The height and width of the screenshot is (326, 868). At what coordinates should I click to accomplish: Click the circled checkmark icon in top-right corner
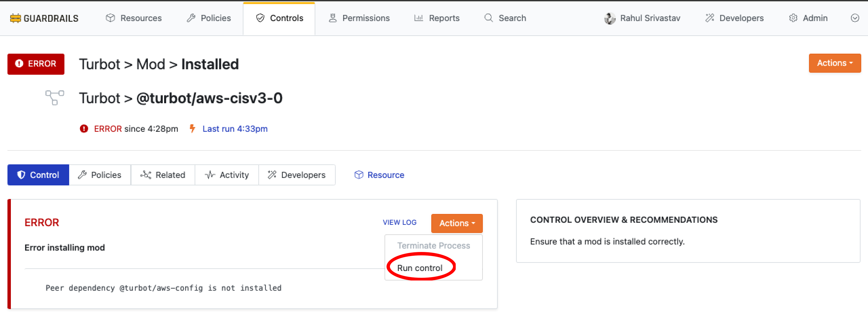(x=855, y=18)
